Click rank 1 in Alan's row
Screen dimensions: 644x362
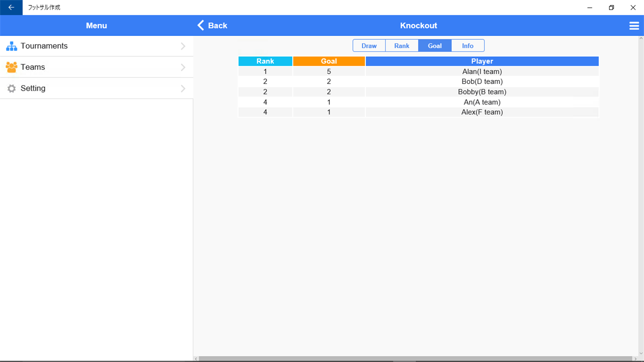tap(265, 72)
